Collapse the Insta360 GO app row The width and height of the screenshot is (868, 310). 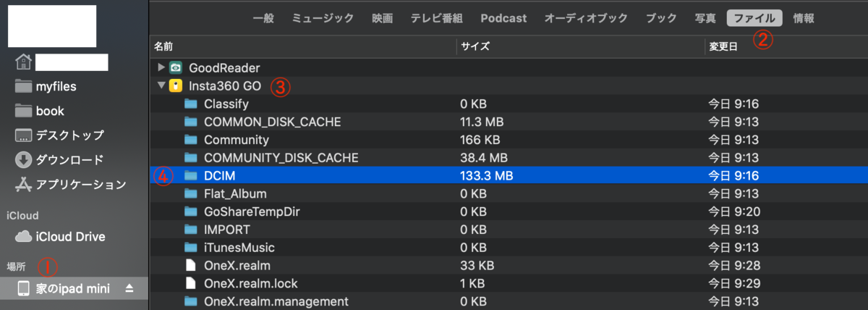click(x=161, y=86)
